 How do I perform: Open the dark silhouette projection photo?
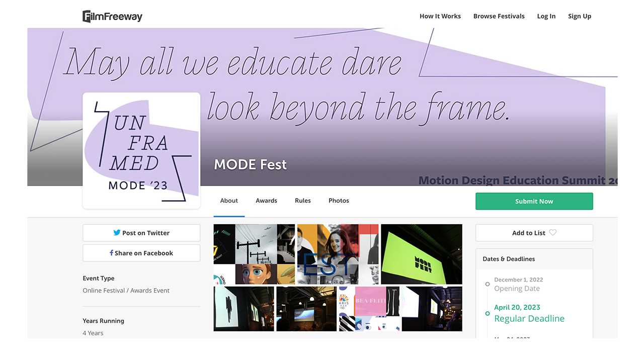tap(244, 309)
